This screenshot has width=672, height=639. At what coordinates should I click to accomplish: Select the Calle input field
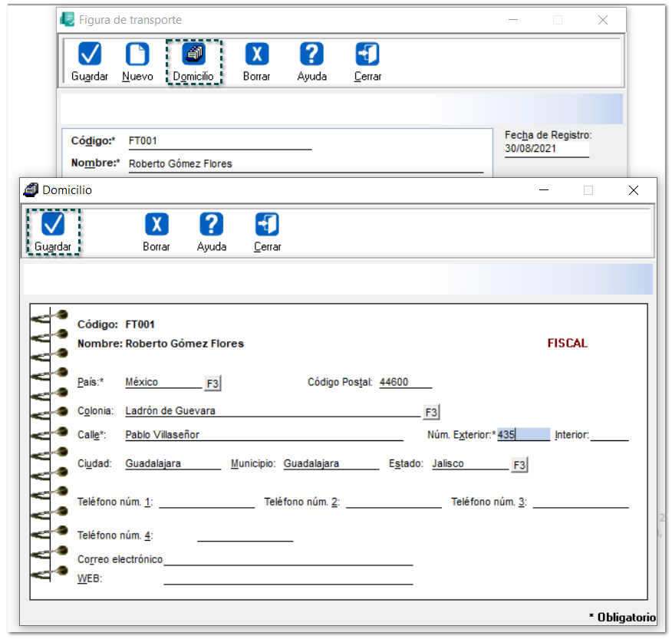pyautogui.click(x=263, y=435)
